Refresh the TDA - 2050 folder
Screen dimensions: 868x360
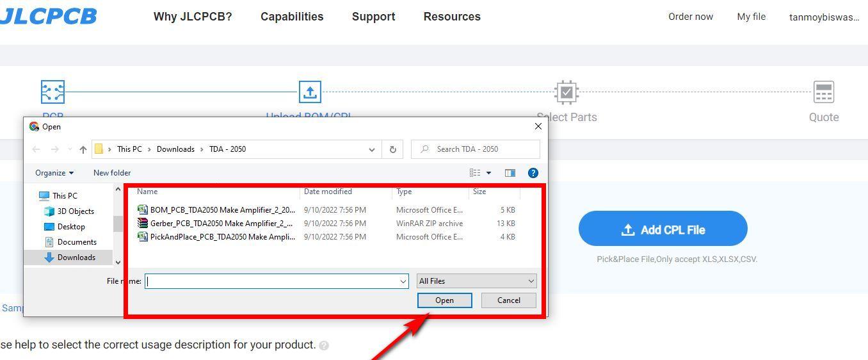tap(393, 149)
